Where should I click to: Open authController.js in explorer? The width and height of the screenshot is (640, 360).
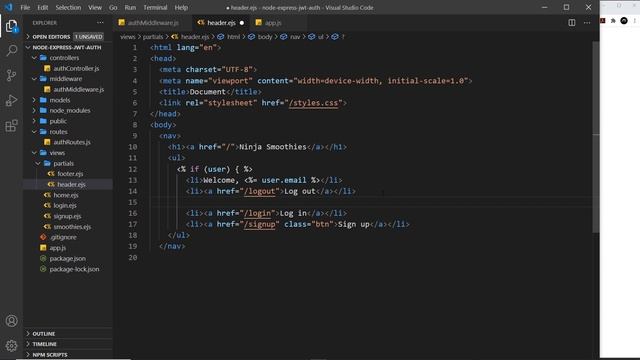76,69
